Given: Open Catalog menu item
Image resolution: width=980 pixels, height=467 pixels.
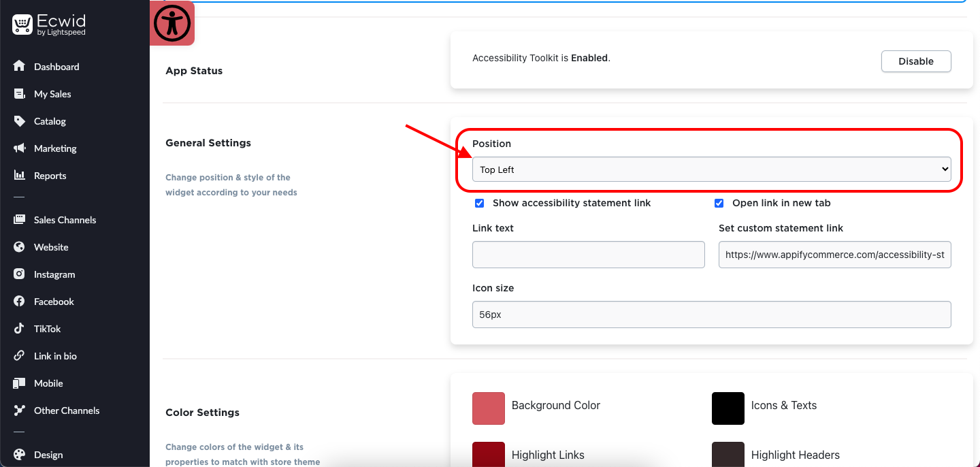Looking at the screenshot, I should coord(50,121).
